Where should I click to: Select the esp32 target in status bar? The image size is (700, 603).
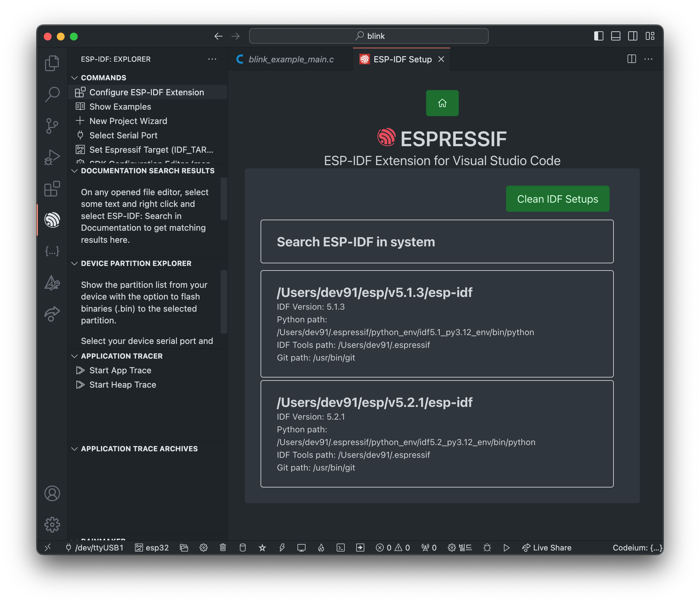152,548
